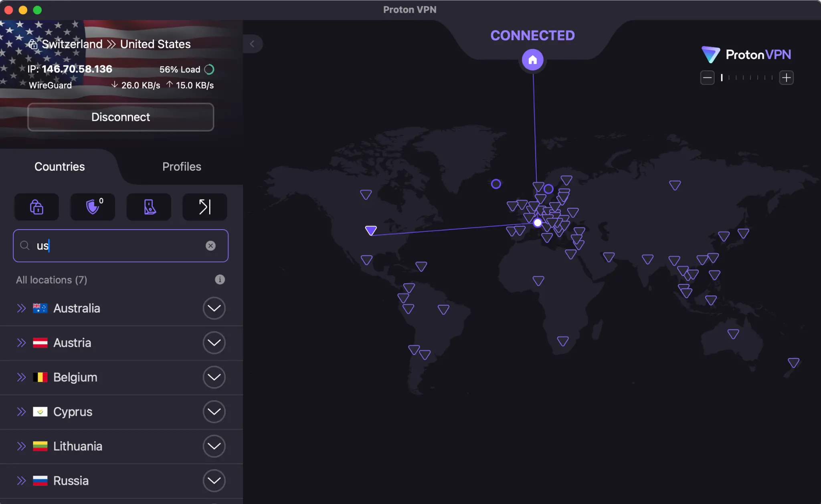Click the magnifying glass in the search bar
Screen dimensions: 821x504
[24, 246]
